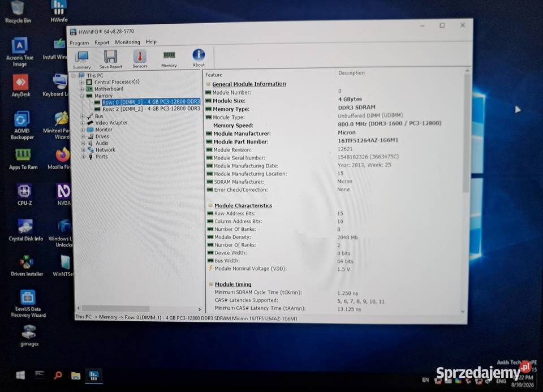Expand the Drives tree node
This screenshot has width=543, height=392.
(x=83, y=136)
